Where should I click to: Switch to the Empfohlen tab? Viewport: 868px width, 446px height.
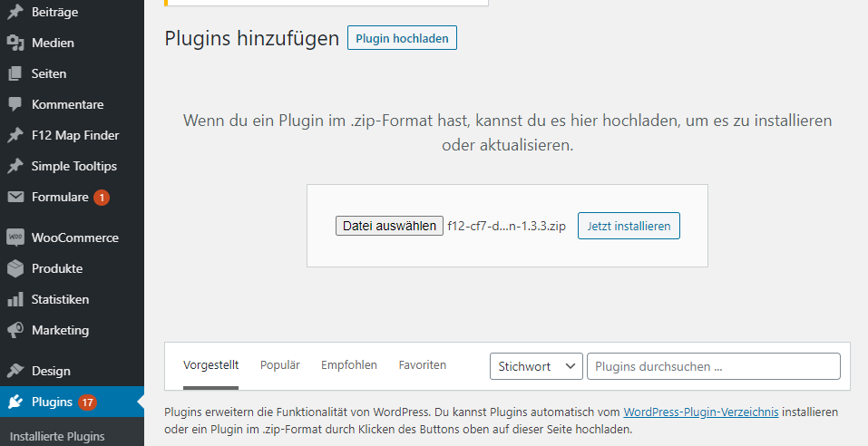(349, 365)
